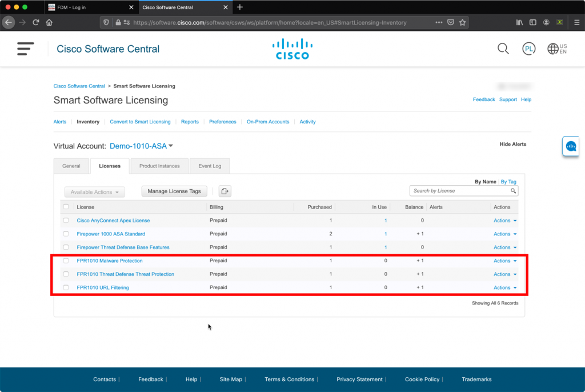Check the FPR1010 Malware Protection checkbox
The width and height of the screenshot is (585, 392).
66,261
